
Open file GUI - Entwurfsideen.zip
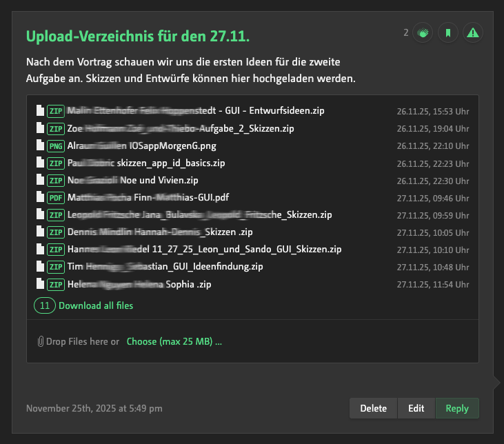[x=196, y=110]
